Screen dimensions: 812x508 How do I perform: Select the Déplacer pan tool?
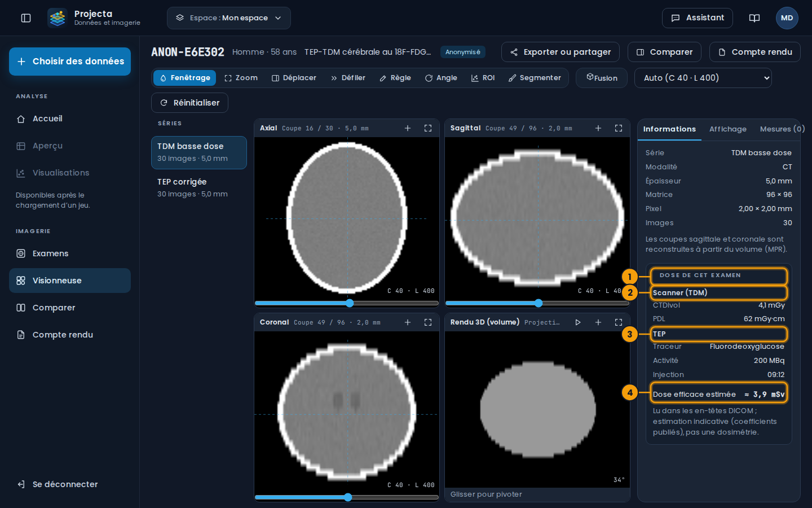pyautogui.click(x=294, y=78)
